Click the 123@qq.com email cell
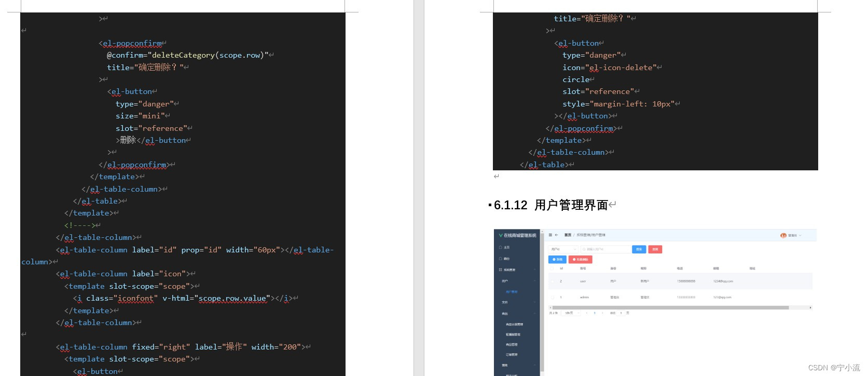Screen dimensions: 868x376 pyautogui.click(x=722, y=298)
